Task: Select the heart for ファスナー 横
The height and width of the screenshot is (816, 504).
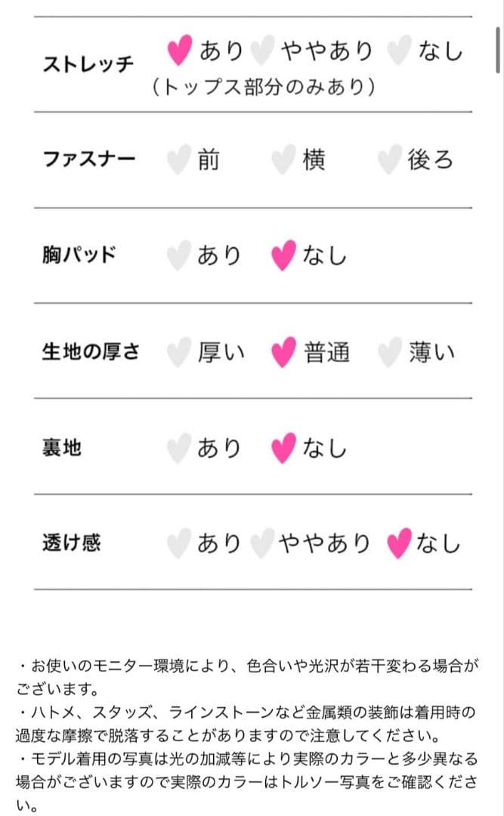Action: (283, 161)
